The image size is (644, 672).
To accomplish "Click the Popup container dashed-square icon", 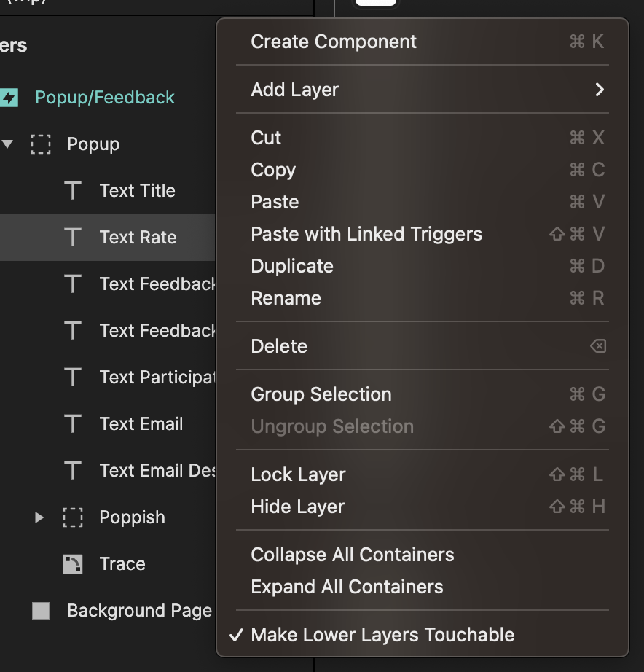I will click(x=41, y=144).
